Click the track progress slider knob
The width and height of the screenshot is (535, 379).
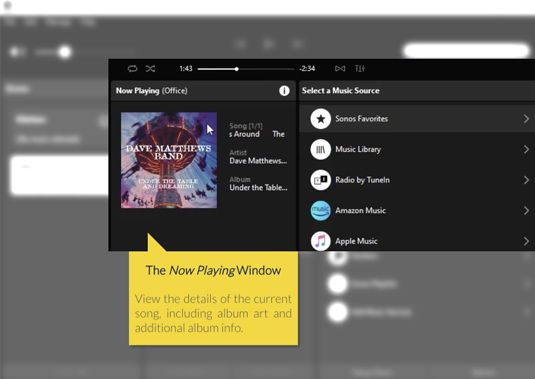point(236,69)
